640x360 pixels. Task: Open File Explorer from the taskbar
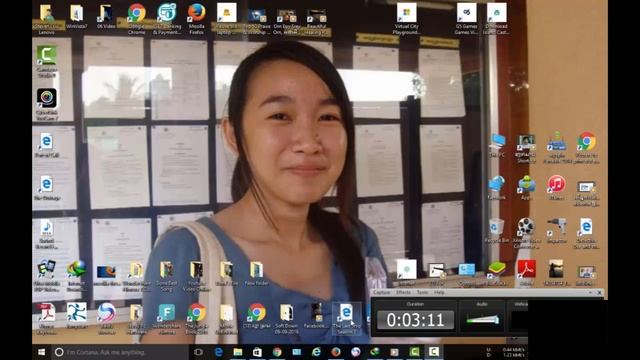tap(238, 352)
